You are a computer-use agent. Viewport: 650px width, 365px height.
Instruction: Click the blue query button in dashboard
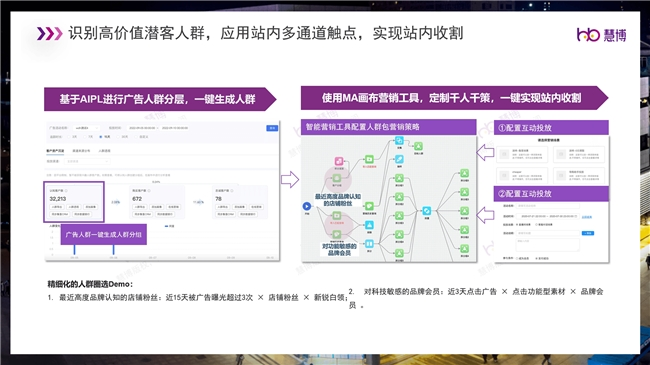coord(272,128)
